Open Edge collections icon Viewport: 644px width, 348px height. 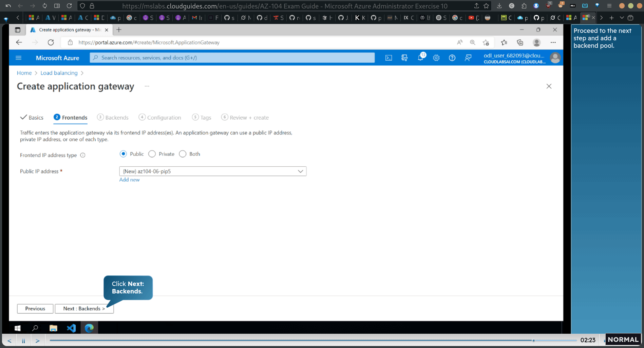(x=520, y=42)
